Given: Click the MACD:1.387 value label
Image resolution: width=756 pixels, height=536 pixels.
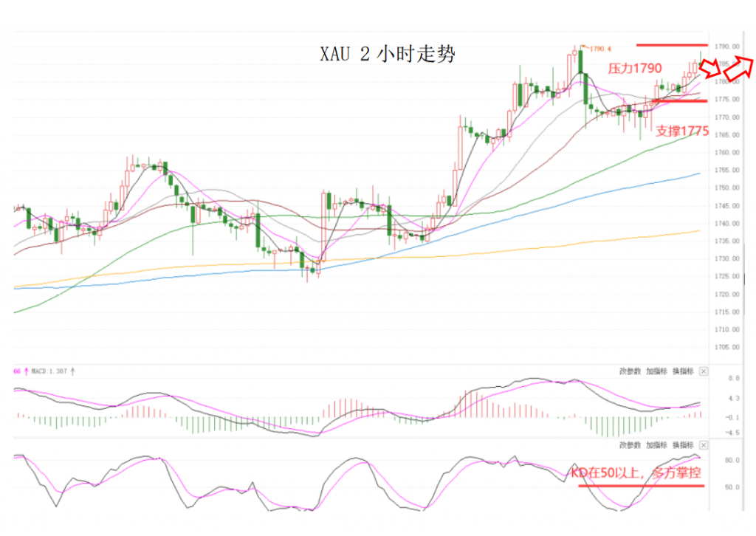Looking at the screenshot, I should tap(49, 371).
